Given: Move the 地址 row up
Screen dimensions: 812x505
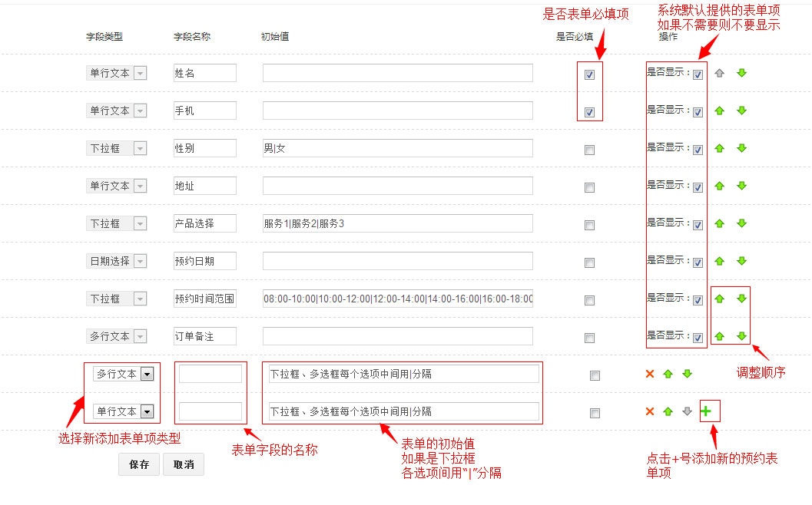Looking at the screenshot, I should click(719, 186).
